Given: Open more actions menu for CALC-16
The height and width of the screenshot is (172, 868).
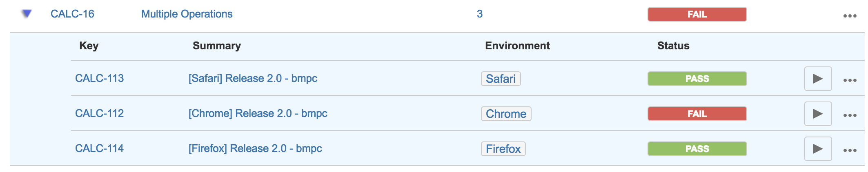Looking at the screenshot, I should (850, 16).
